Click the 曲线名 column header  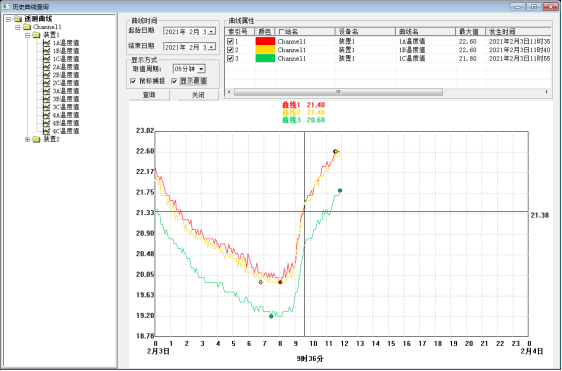(426, 32)
